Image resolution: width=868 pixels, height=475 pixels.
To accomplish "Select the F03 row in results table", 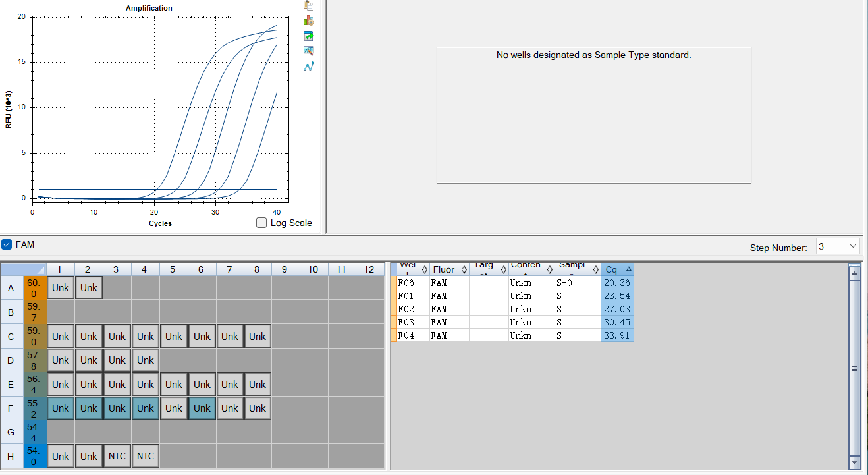I will [514, 322].
